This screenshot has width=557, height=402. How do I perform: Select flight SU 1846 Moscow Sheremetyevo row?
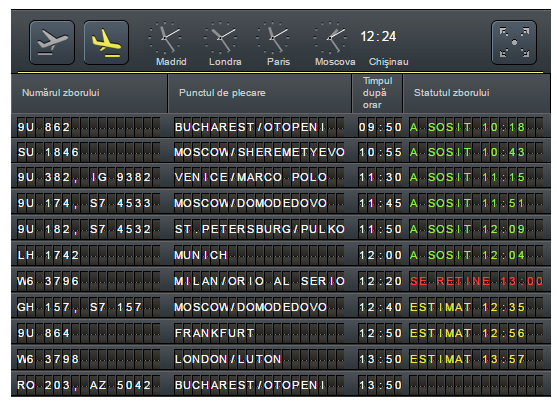point(281,152)
